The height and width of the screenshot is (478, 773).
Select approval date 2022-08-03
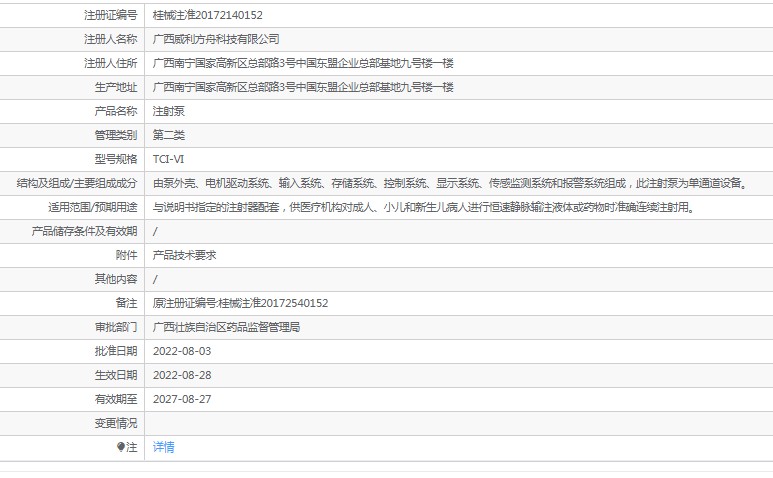click(182, 351)
